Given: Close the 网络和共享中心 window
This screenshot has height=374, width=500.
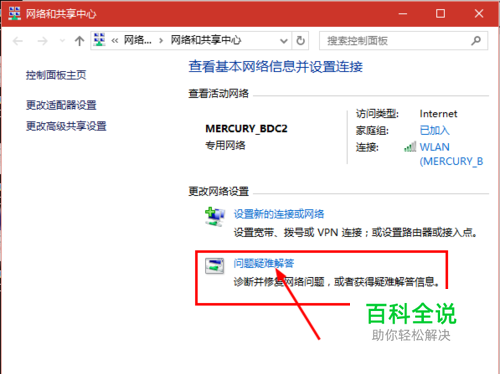Looking at the screenshot, I should (x=479, y=14).
